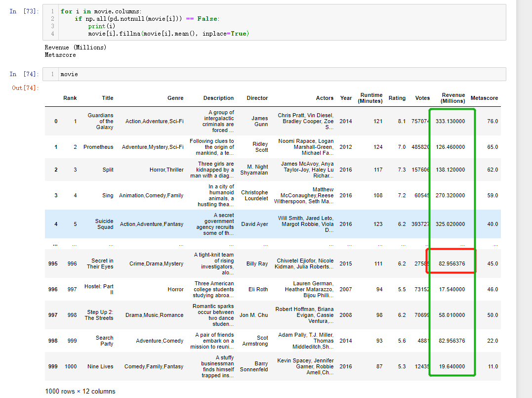Image resolution: width=532 pixels, height=398 pixels.
Task: Click director cell 'David Ayer'
Action: pos(254,224)
